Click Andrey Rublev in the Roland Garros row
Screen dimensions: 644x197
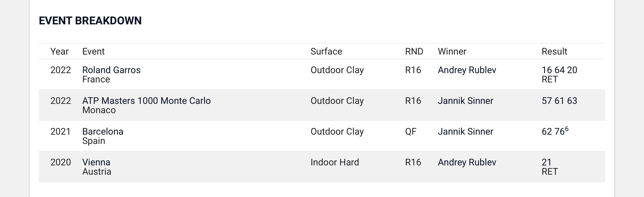click(x=467, y=70)
